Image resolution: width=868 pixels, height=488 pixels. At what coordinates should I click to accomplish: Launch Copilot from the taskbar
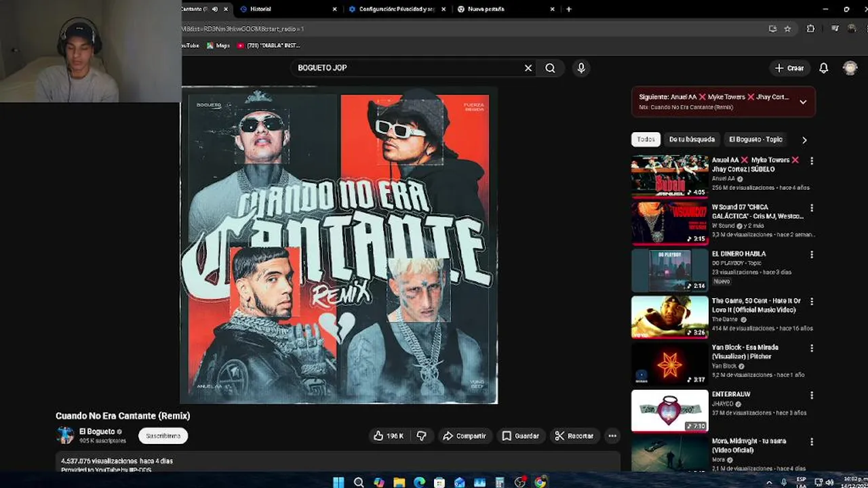pyautogui.click(x=378, y=482)
